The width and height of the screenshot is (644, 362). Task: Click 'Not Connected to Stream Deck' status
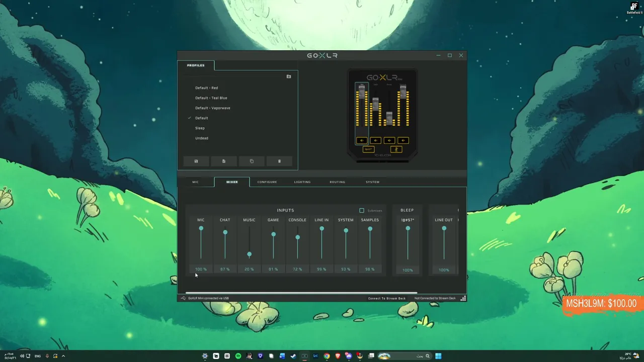click(x=435, y=298)
